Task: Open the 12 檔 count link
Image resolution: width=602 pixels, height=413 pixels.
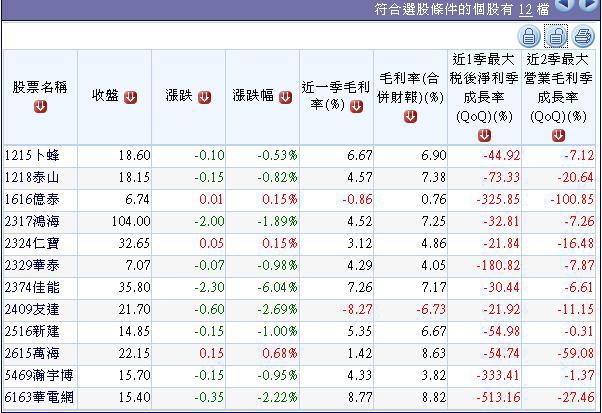Action: click(x=526, y=9)
